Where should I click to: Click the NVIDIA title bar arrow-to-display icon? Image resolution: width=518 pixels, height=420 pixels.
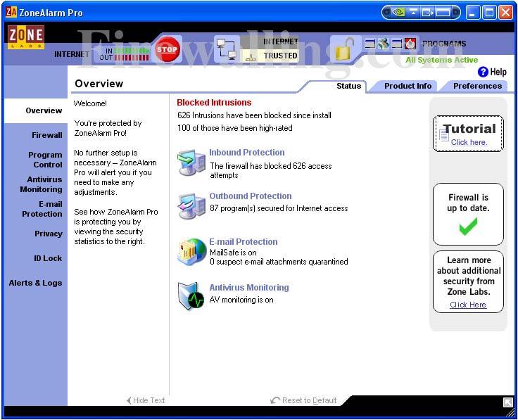click(x=427, y=13)
